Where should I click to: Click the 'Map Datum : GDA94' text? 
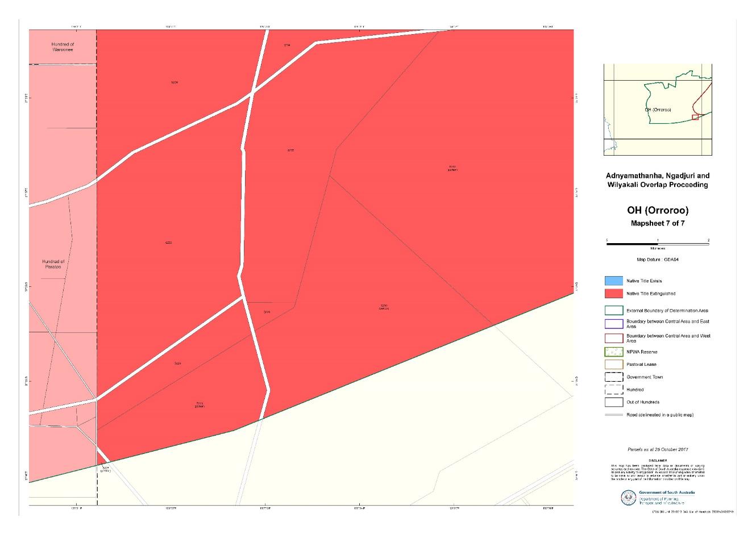[x=658, y=259]
